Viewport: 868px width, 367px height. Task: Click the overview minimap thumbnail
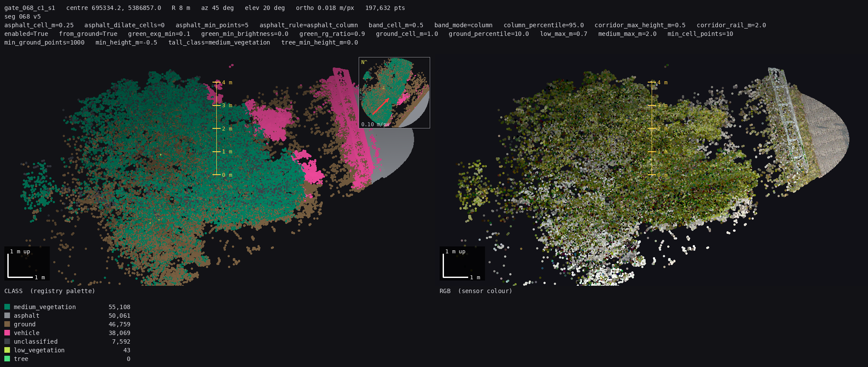click(x=394, y=93)
